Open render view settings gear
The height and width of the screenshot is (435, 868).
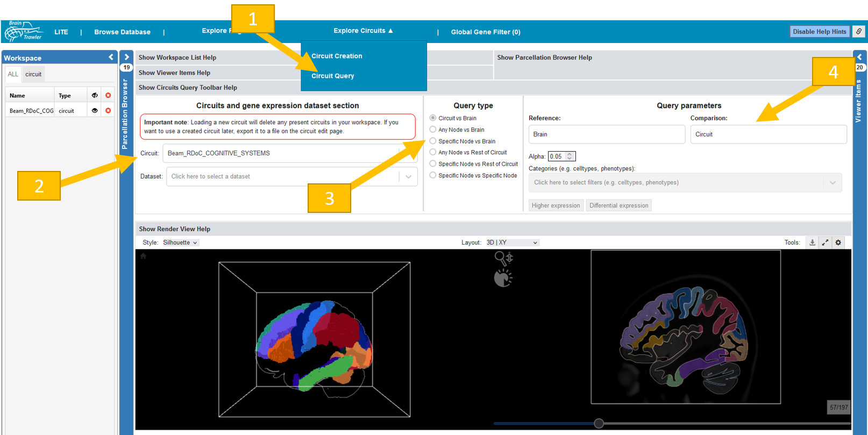click(x=838, y=243)
